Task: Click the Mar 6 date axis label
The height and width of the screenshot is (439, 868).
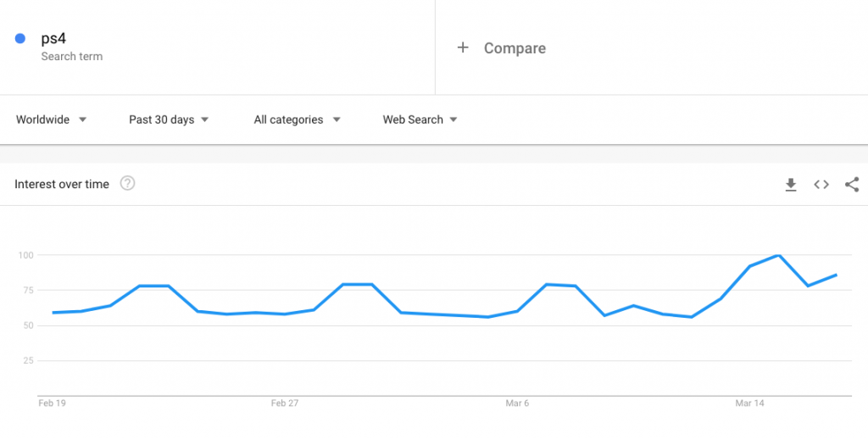Action: (x=517, y=403)
